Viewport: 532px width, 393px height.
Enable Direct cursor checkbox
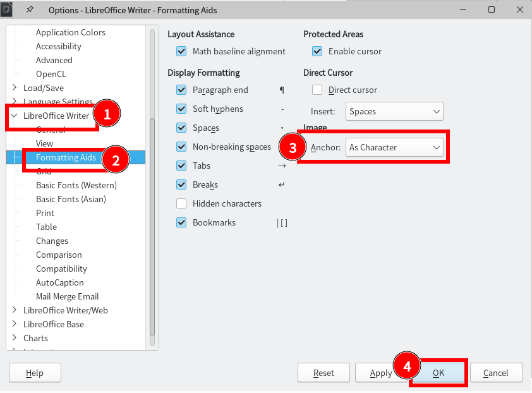click(317, 90)
